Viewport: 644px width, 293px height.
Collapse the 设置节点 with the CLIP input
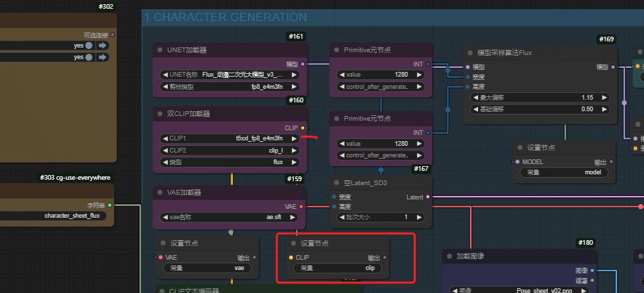pos(293,243)
